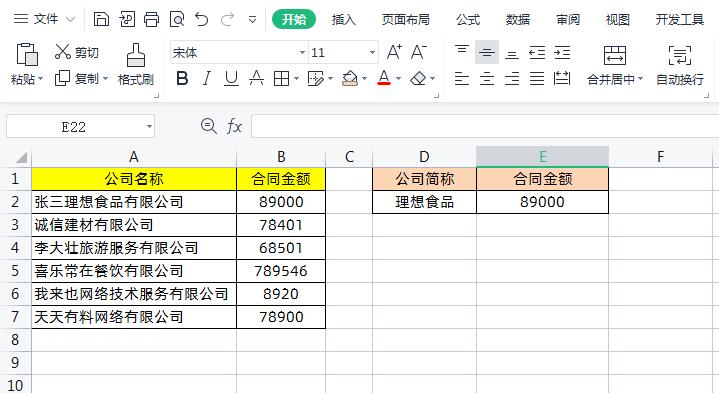Open Print Preview icon

tap(177, 19)
